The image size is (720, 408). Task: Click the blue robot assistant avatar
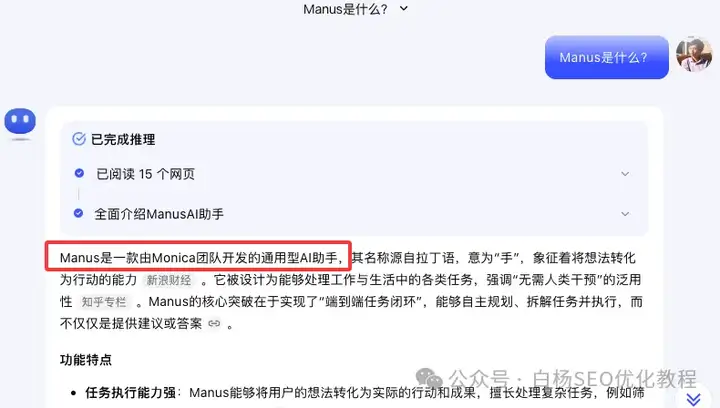pyautogui.click(x=20, y=122)
